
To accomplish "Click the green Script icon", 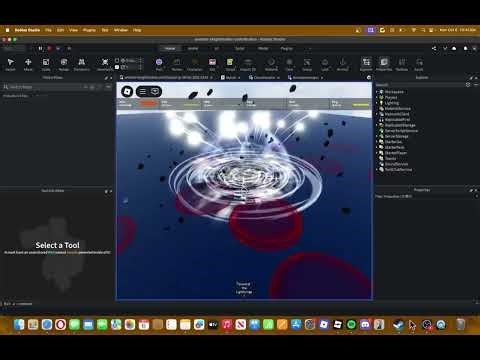I will (230, 62).
